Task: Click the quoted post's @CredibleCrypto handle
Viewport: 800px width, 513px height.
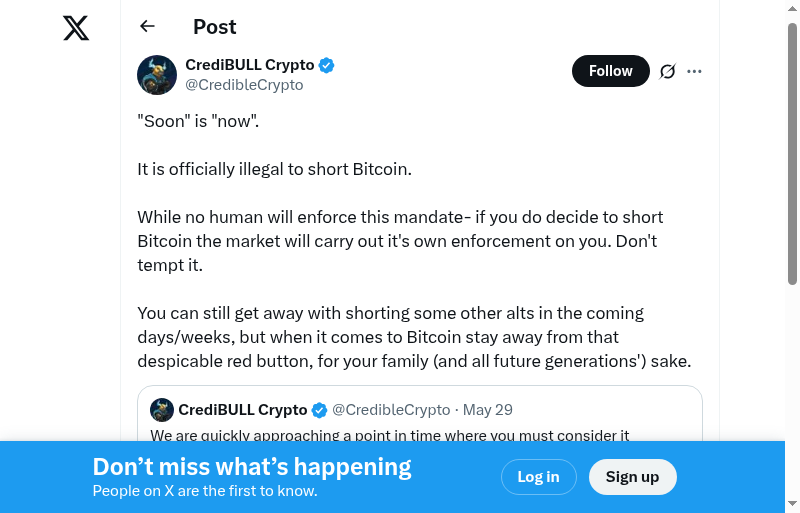Action: coord(391,410)
